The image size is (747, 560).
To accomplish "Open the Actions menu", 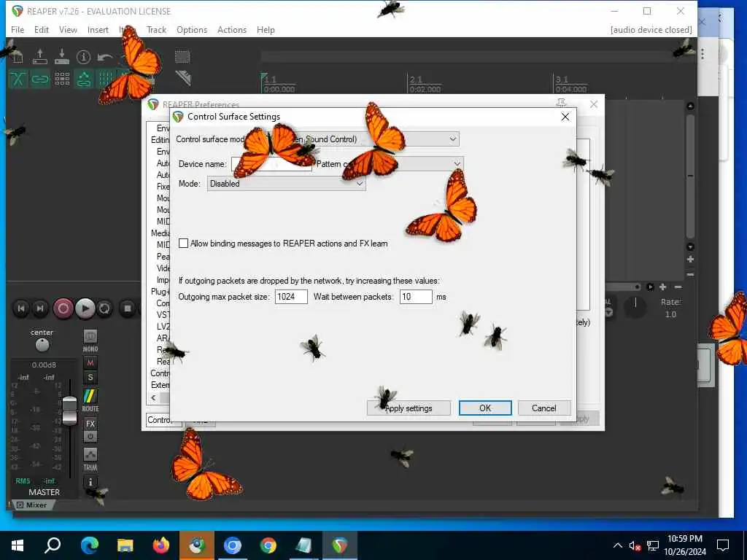I will click(232, 29).
